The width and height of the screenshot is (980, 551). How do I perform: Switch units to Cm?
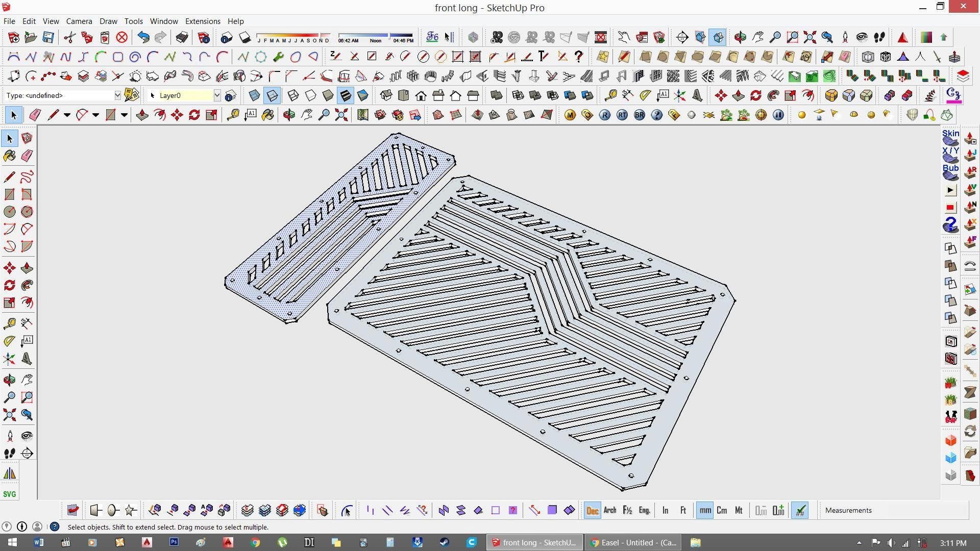tap(722, 510)
